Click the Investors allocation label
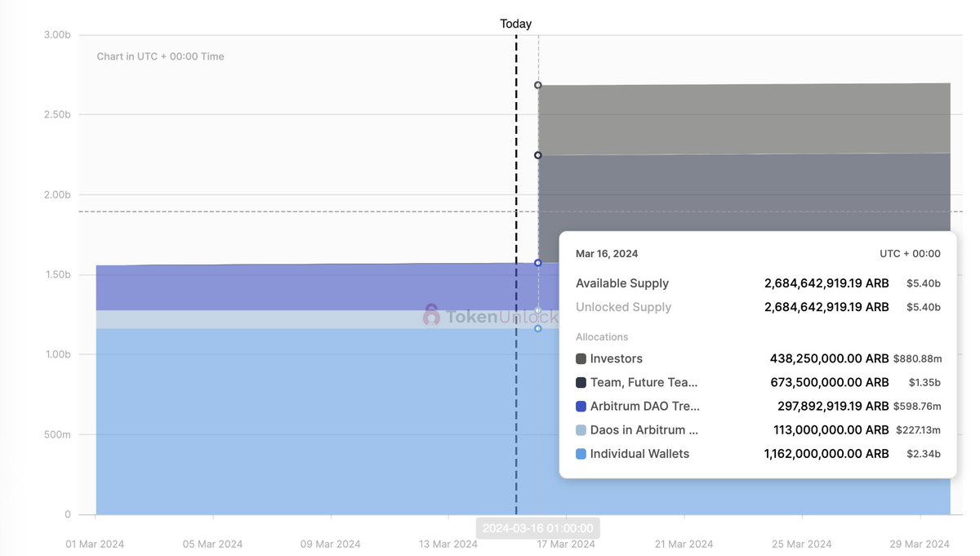 point(617,358)
